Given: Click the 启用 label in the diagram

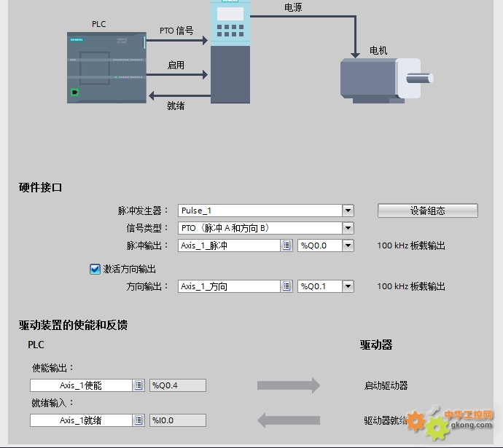Looking at the screenshot, I should 176,65.
